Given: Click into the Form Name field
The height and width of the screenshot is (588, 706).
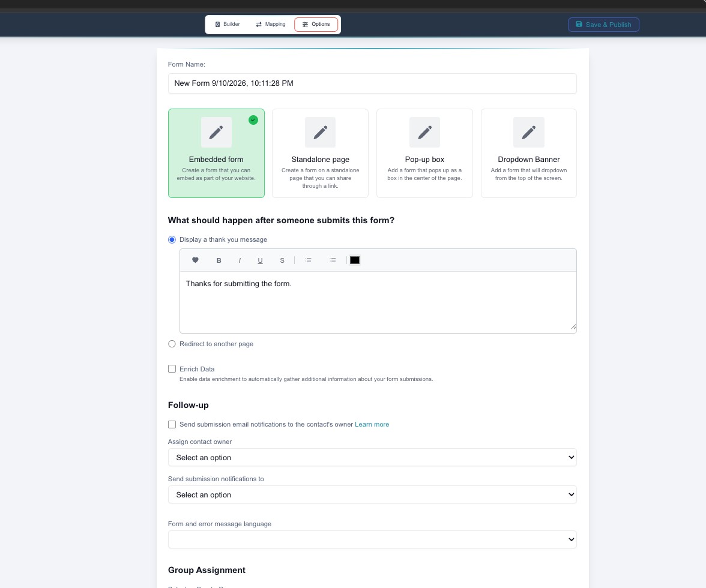Looking at the screenshot, I should click(372, 83).
